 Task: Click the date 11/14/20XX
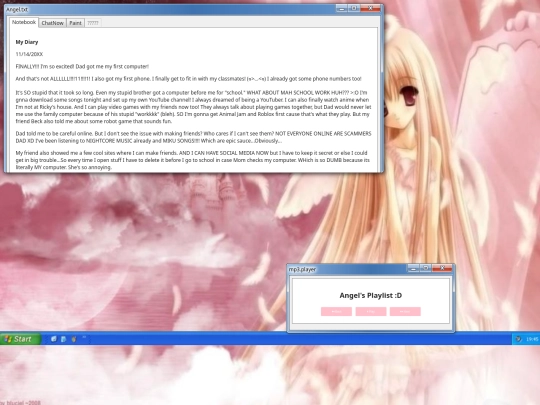(x=29, y=54)
